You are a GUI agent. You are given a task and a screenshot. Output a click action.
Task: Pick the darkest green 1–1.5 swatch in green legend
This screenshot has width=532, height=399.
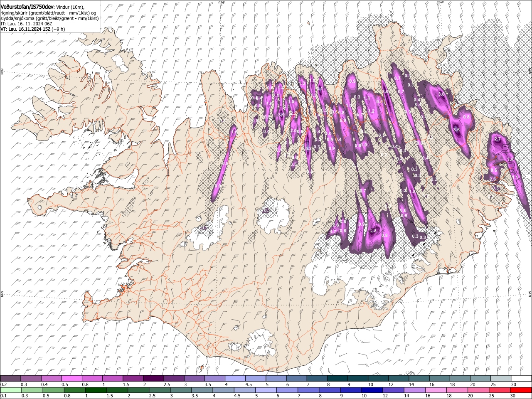pyautogui.click(x=96, y=390)
